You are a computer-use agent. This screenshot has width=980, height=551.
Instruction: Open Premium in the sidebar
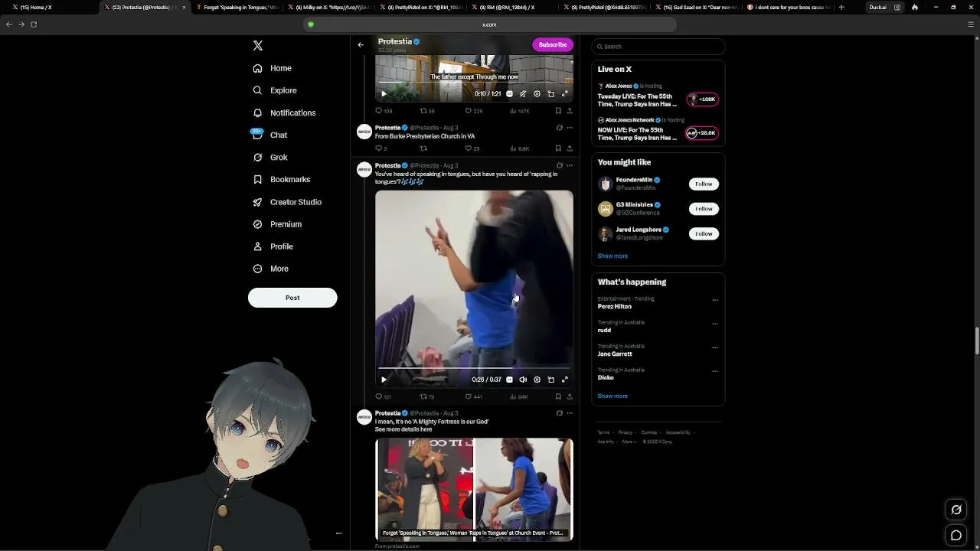tap(277, 224)
